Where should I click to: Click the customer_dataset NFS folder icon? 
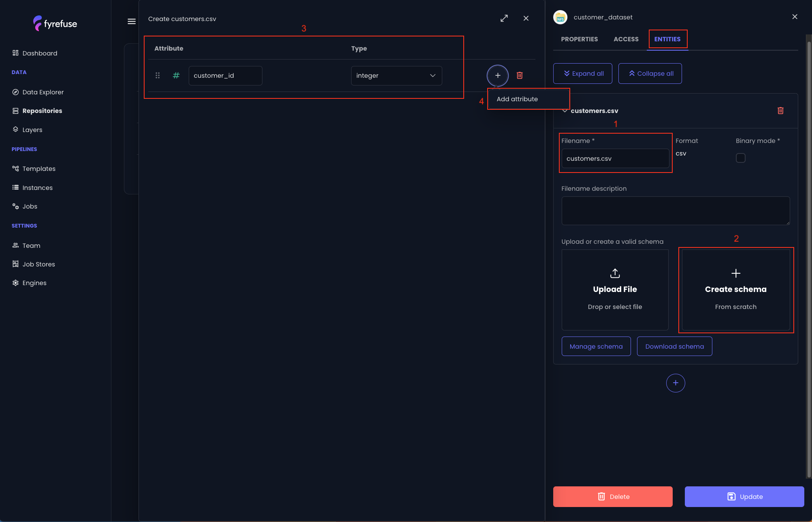click(560, 17)
